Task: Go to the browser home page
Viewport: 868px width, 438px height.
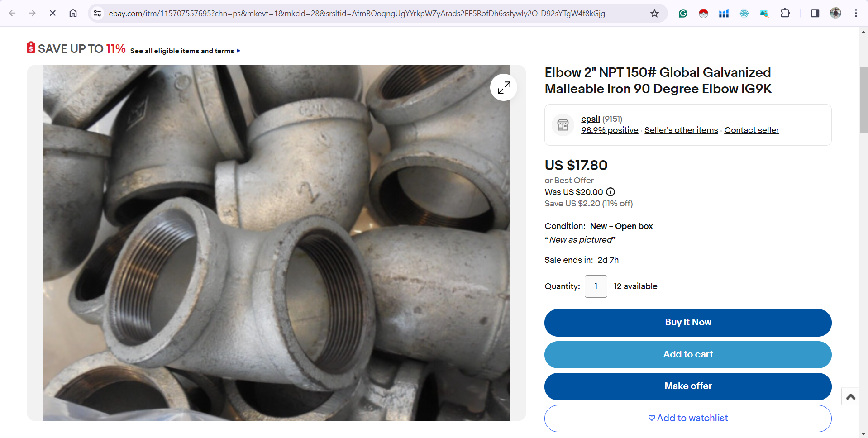Action: 73,13
